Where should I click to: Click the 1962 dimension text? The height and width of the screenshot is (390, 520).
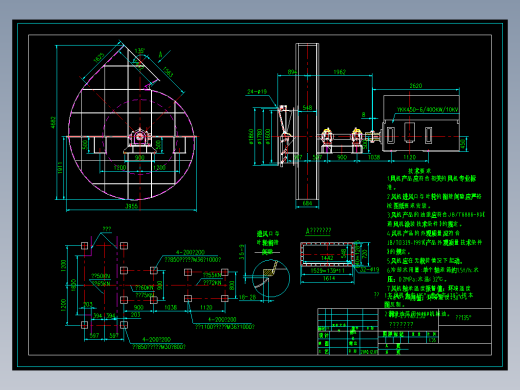pyautogui.click(x=339, y=72)
